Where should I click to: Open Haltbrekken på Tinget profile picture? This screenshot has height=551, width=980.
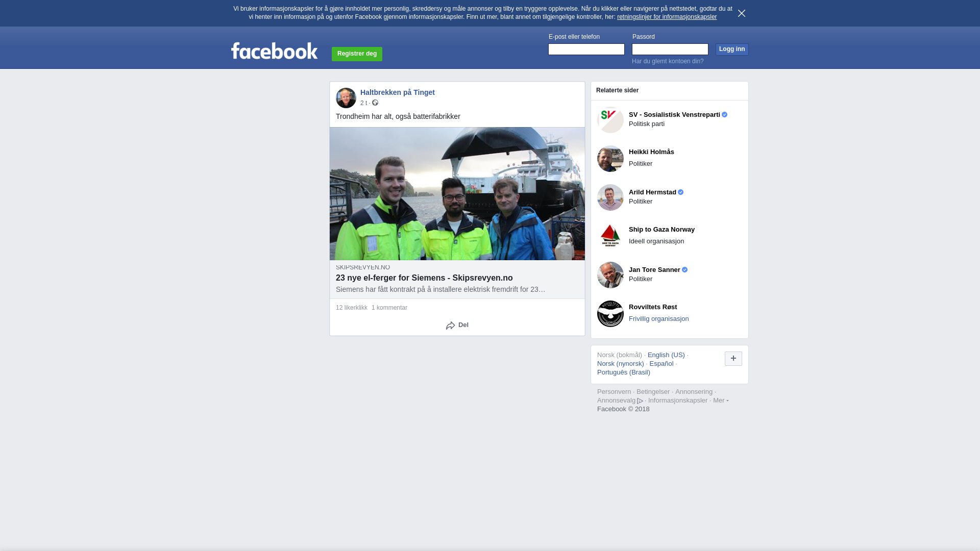(346, 98)
